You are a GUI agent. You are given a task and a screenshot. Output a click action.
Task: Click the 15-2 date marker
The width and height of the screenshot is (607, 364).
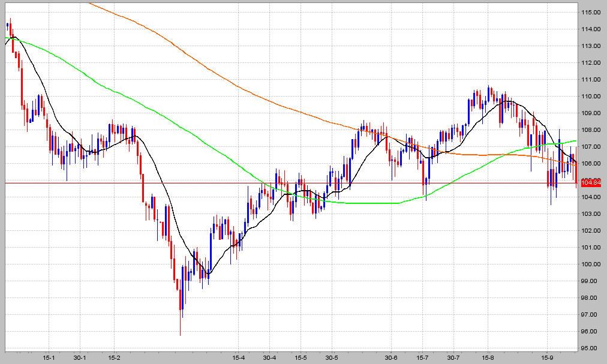[x=114, y=358]
